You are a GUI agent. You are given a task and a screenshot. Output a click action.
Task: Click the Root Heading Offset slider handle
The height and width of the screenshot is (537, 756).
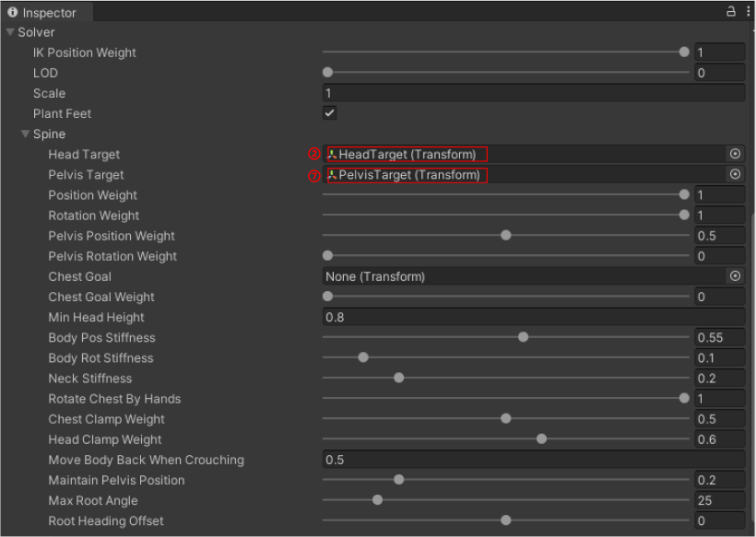pos(506,520)
